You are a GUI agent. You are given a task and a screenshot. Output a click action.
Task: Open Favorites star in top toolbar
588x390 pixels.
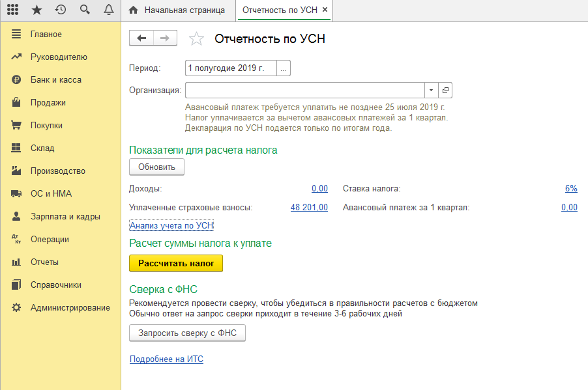click(x=37, y=10)
